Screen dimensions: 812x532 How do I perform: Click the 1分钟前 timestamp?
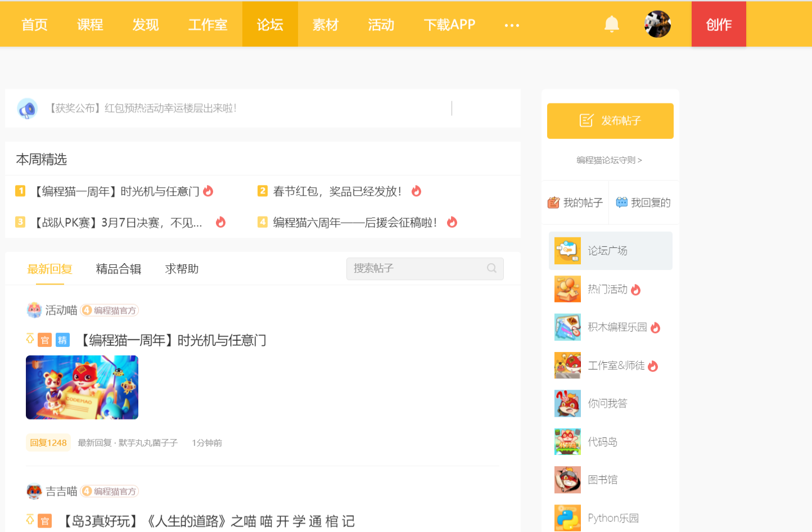coord(207,443)
